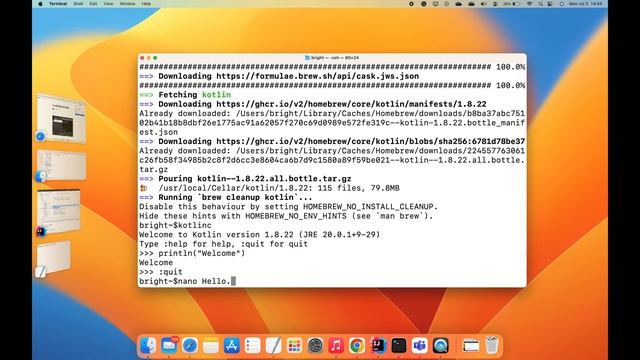Viewport: 640px width, 360px height.
Task: Open System Settings from the Dock
Action: (x=315, y=346)
